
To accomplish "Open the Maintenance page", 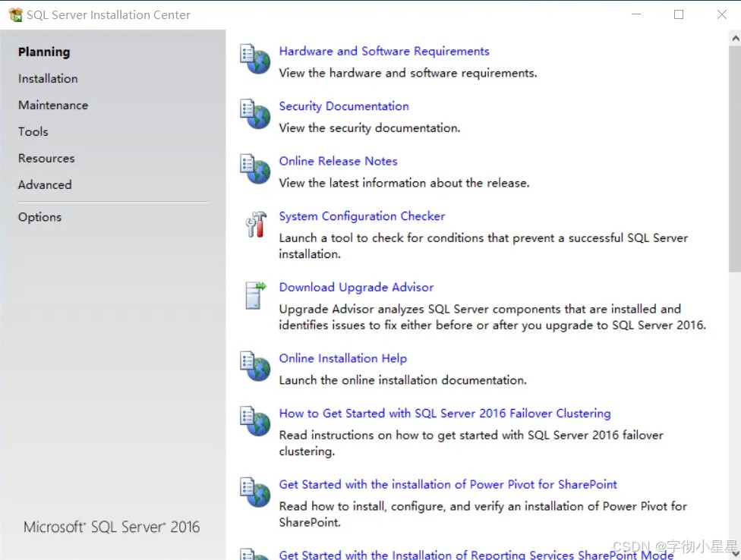I will tap(53, 105).
